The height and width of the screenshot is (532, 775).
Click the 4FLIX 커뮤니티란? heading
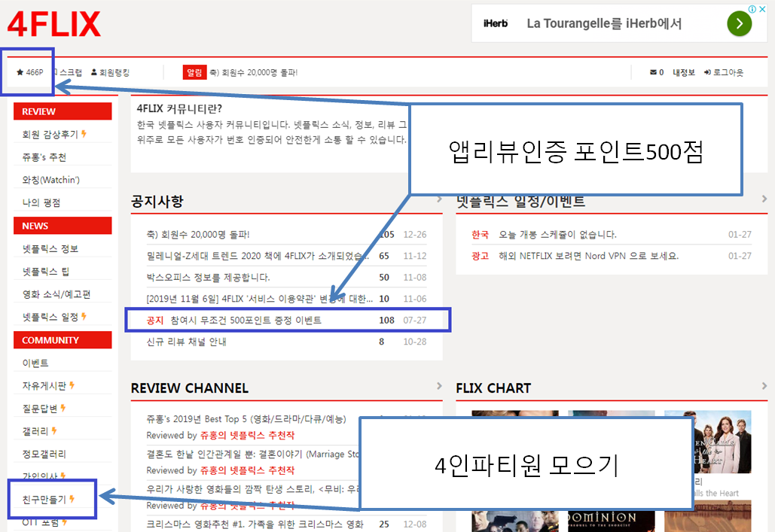[179, 108]
